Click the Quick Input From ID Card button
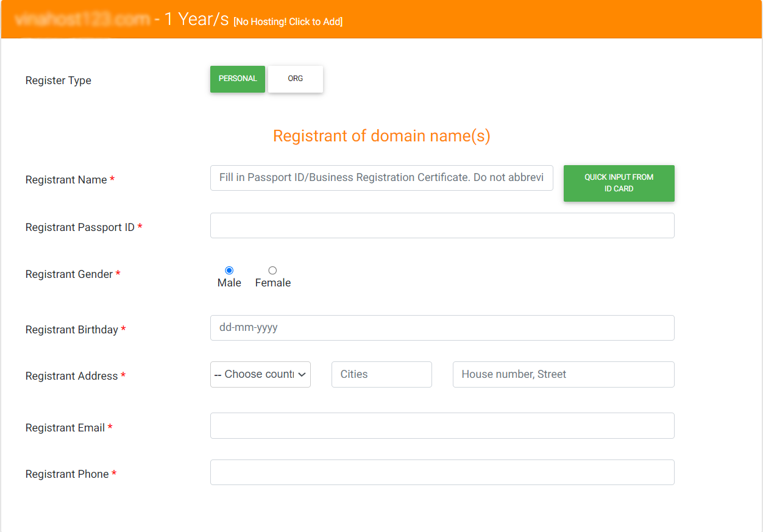 tap(619, 183)
